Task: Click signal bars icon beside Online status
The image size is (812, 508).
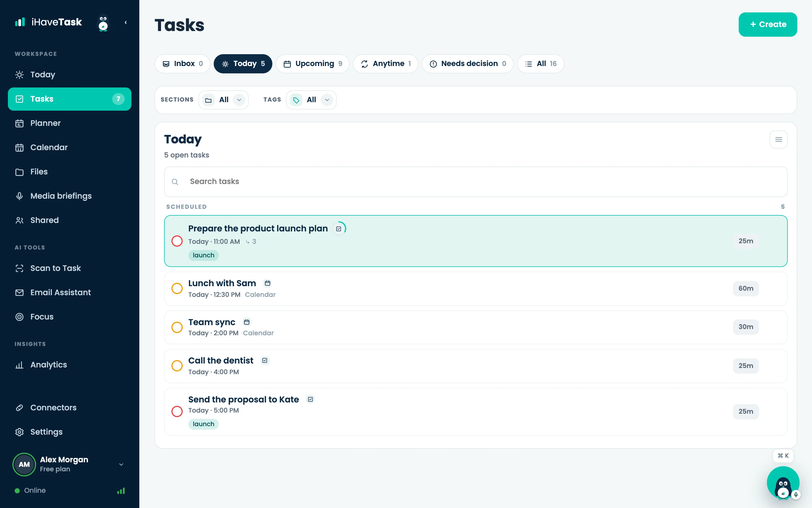Action: 121,491
